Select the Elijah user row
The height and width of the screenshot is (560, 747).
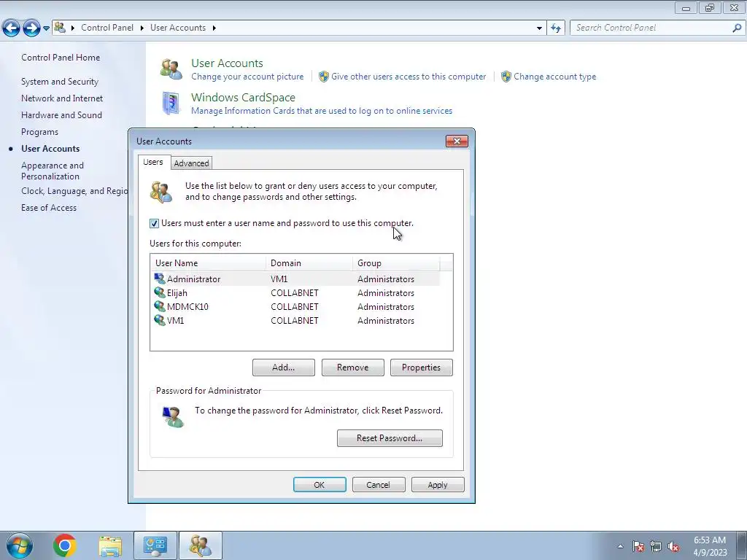(x=295, y=293)
